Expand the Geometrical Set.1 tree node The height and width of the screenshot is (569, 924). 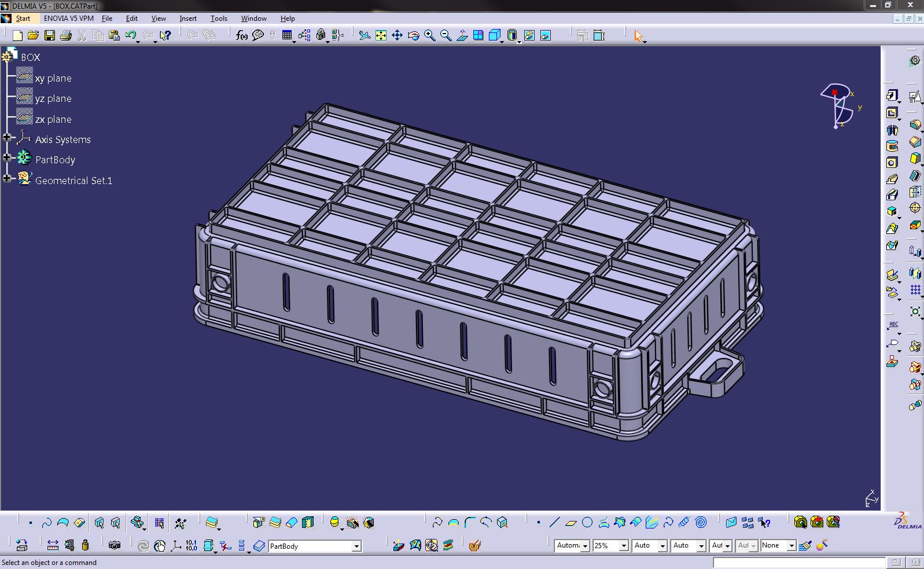pyautogui.click(x=7, y=178)
